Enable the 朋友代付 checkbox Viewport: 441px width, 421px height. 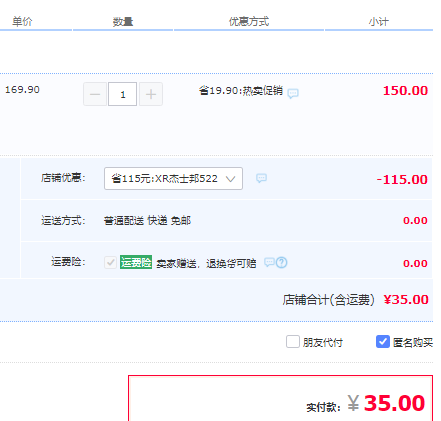293,342
